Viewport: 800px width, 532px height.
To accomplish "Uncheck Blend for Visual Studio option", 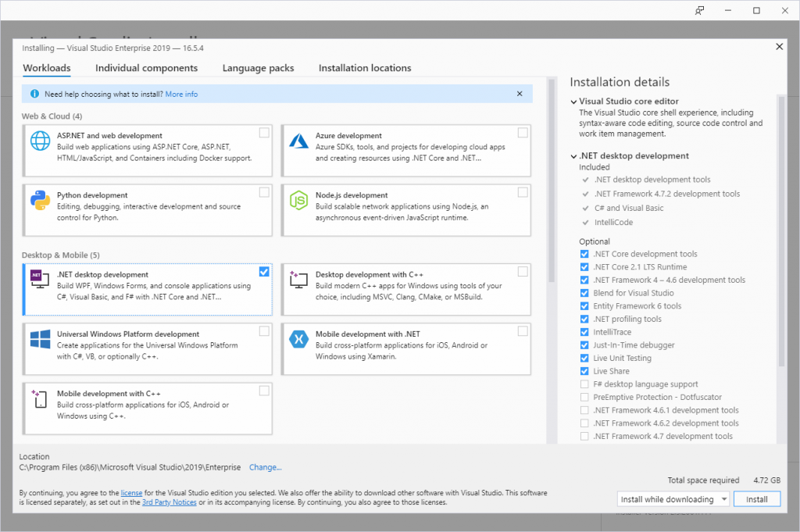I will point(584,293).
